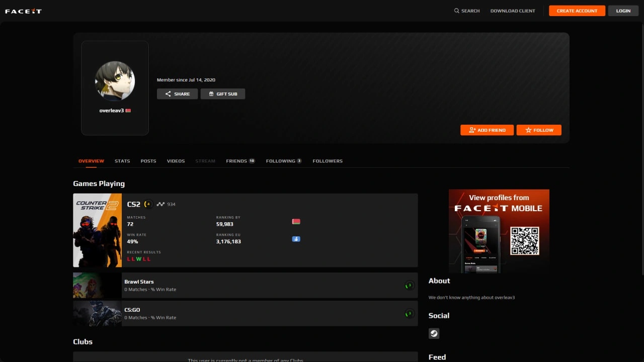Viewport: 644px width, 362px height.
Task: Click the CS:GO skill level badge
Action: (410, 314)
